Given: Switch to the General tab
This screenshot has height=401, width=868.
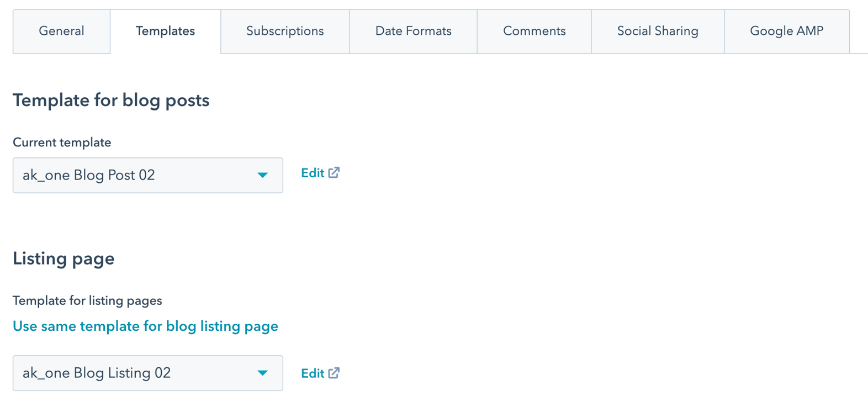Looking at the screenshot, I should [x=61, y=31].
